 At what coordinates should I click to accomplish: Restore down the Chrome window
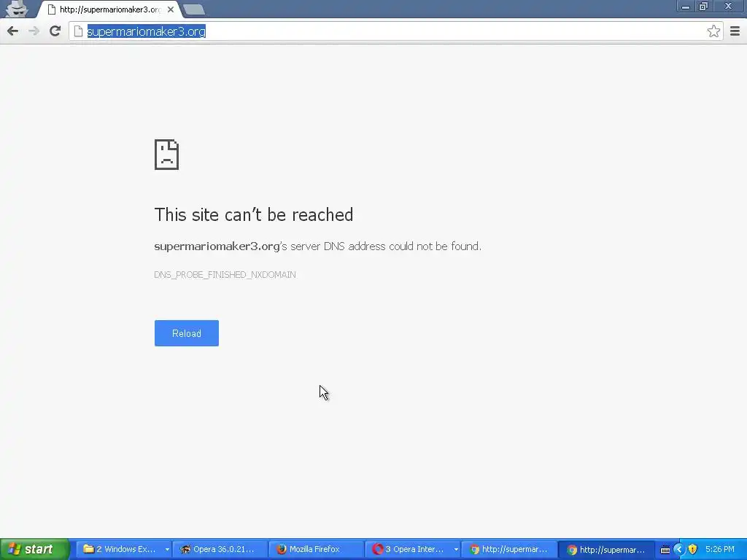(x=704, y=7)
